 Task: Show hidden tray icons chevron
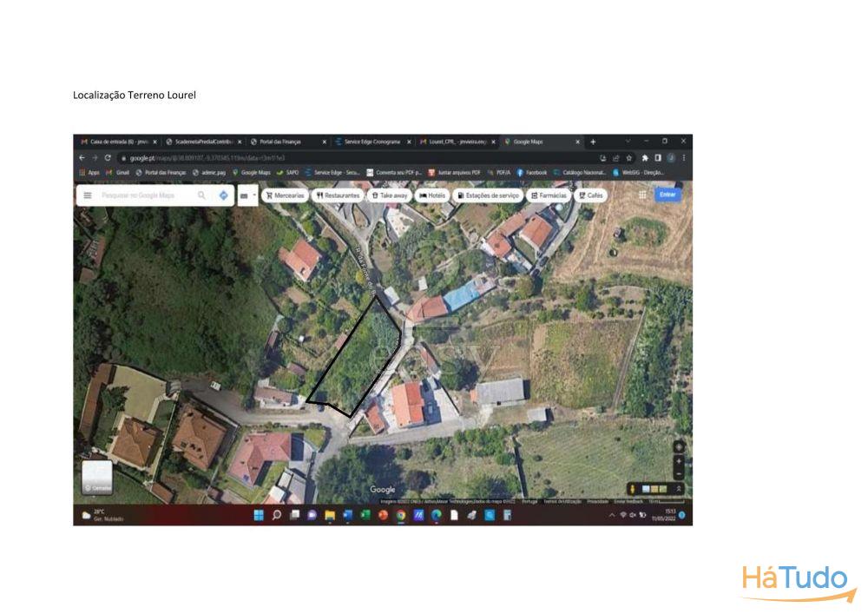612,516
